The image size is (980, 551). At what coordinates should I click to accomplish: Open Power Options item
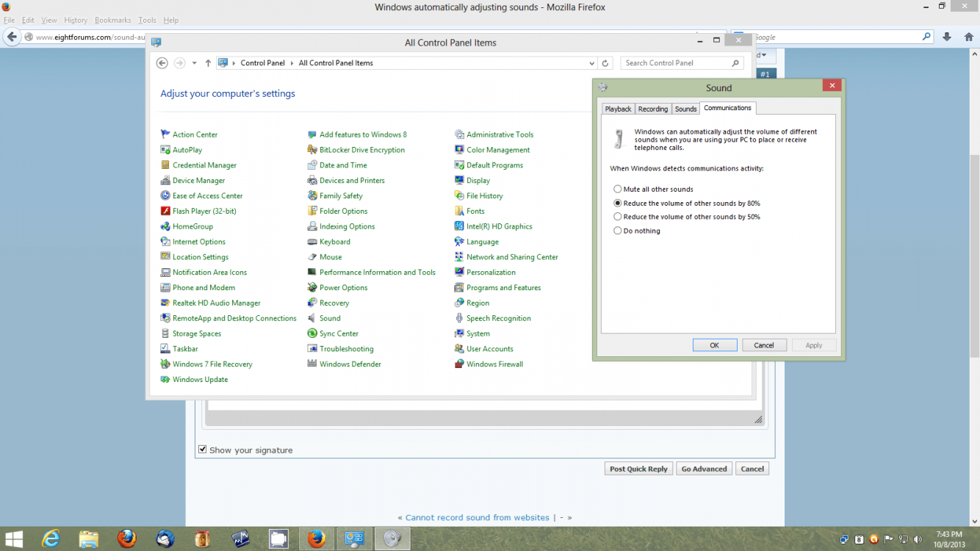(343, 288)
